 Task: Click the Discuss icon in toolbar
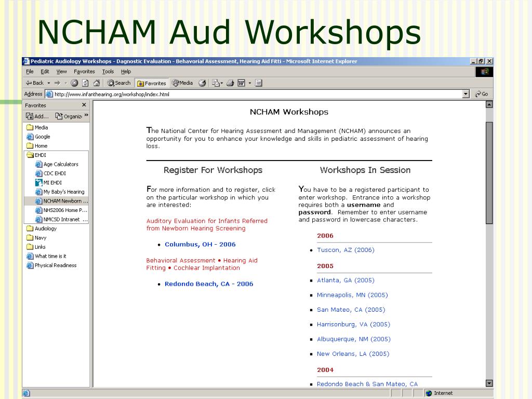[259, 83]
